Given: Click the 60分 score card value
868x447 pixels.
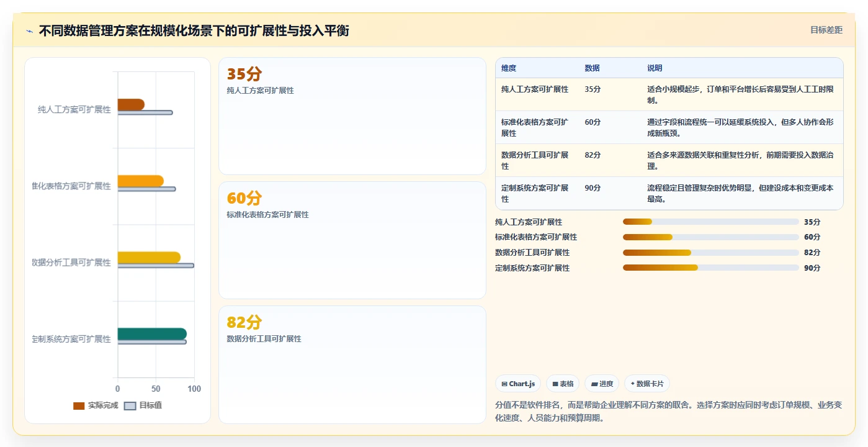Looking at the screenshot, I should point(244,198).
